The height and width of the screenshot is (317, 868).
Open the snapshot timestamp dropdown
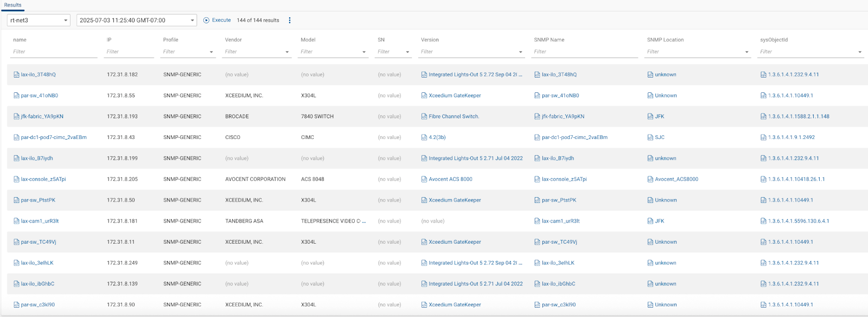point(137,20)
